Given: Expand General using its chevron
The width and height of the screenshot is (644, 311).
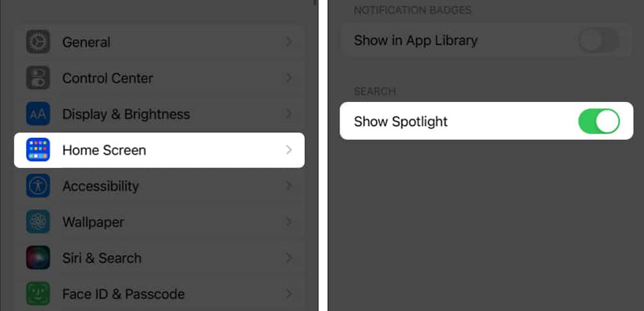Looking at the screenshot, I should [289, 42].
